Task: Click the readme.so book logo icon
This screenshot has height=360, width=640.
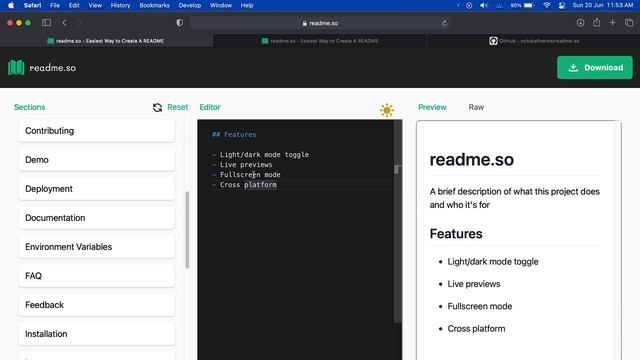Action: [x=16, y=67]
